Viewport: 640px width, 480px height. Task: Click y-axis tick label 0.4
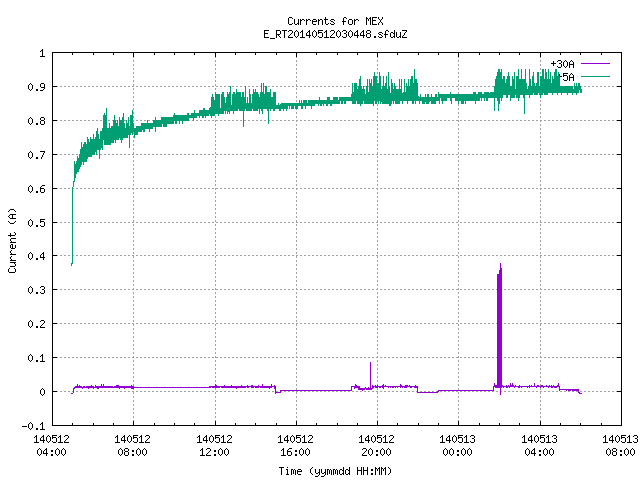(36, 256)
